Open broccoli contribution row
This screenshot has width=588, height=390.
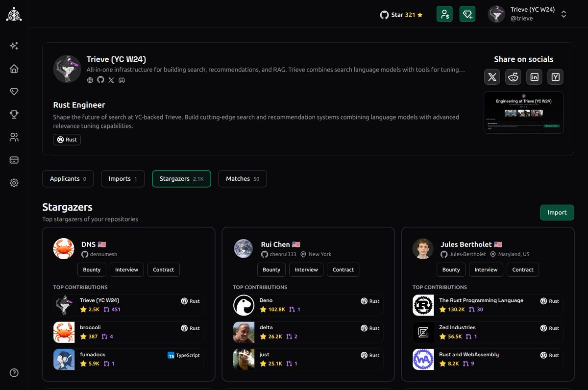click(x=128, y=332)
